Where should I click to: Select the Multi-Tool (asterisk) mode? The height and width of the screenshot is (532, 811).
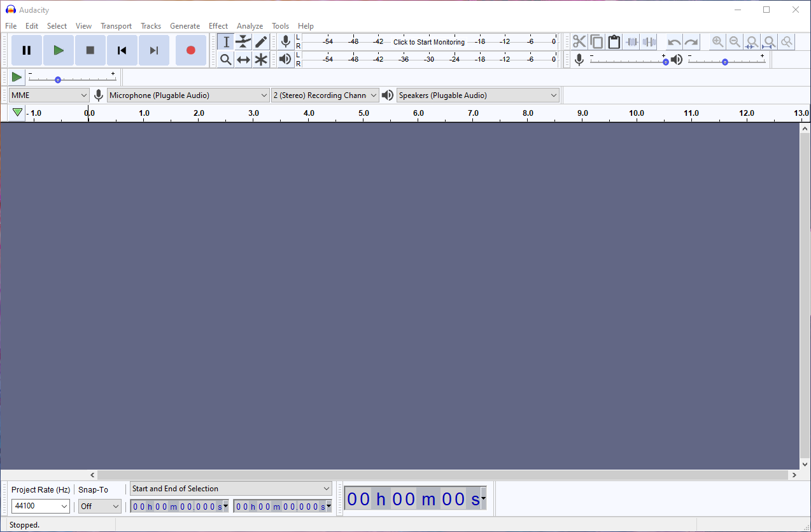coord(261,60)
